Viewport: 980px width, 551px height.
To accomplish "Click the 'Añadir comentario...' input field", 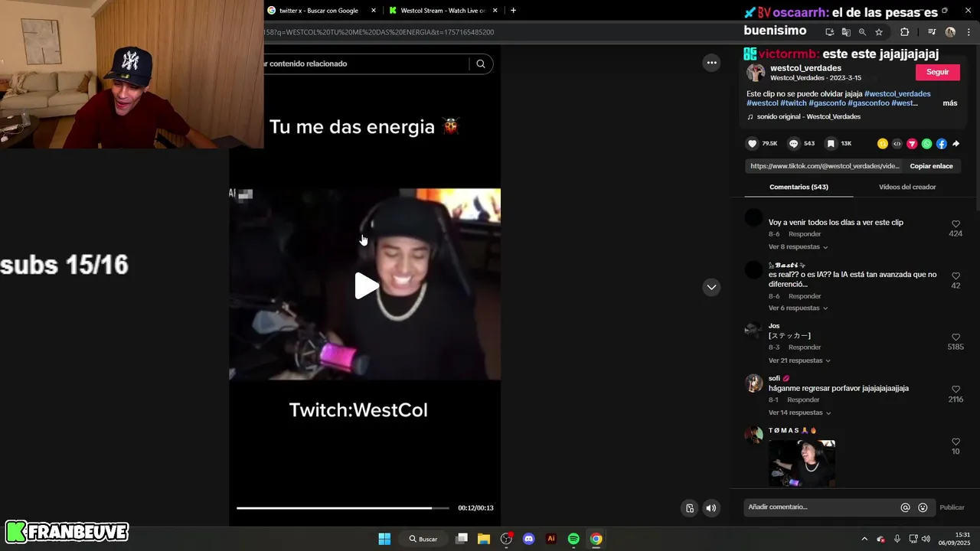I will click(x=822, y=507).
